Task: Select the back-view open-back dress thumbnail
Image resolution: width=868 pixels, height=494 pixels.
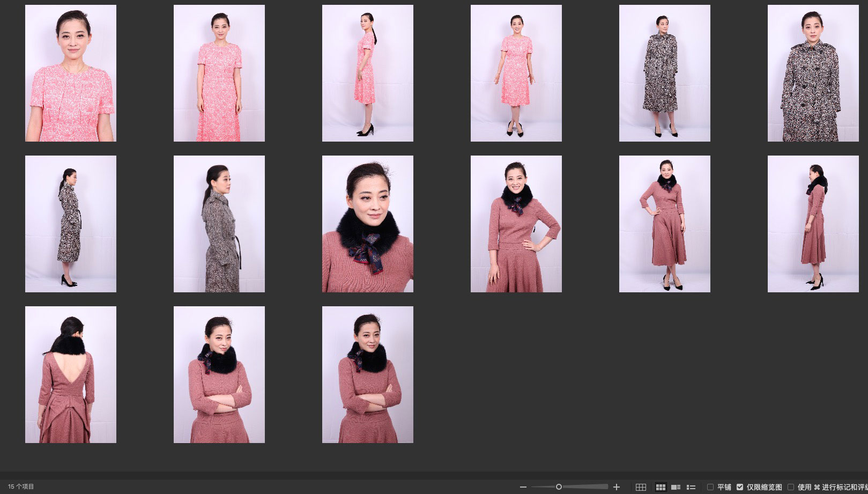Action: coord(71,375)
